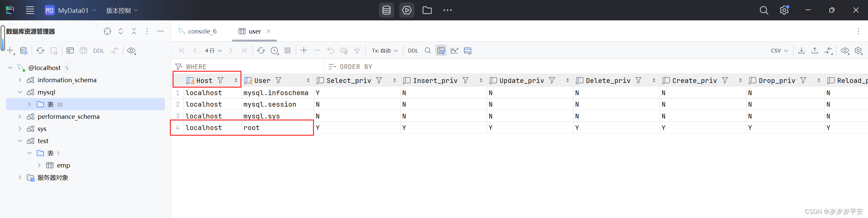Add a new row to table

point(304,50)
